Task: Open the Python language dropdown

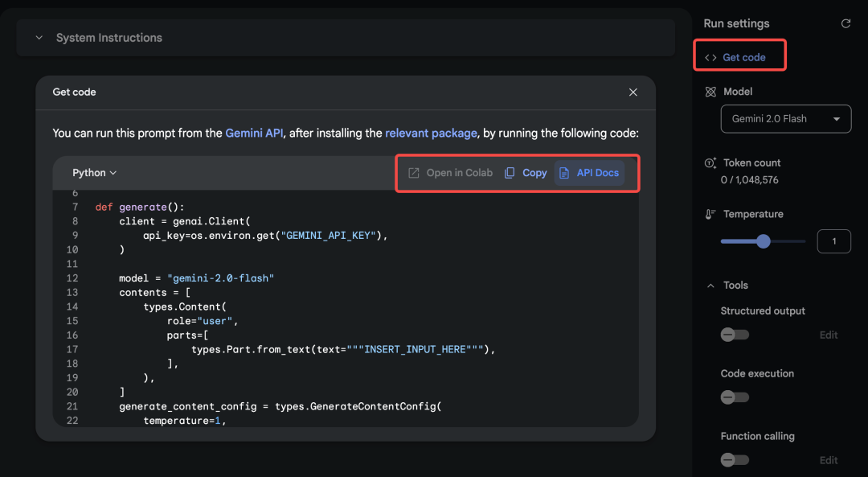Action: (95, 173)
